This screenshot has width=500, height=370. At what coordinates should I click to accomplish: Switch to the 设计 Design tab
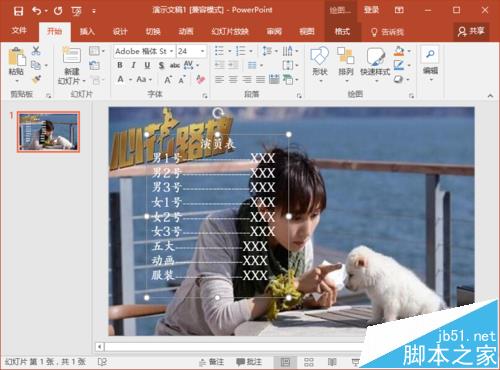pyautogui.click(x=120, y=31)
